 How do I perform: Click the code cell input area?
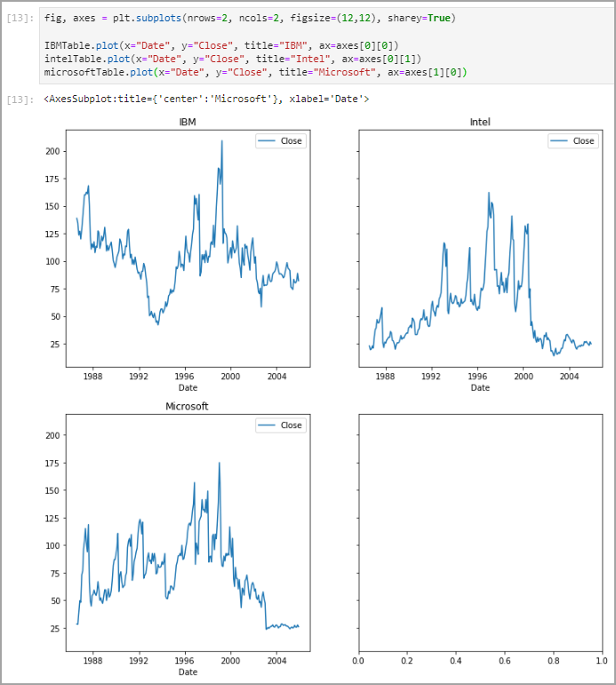326,45
